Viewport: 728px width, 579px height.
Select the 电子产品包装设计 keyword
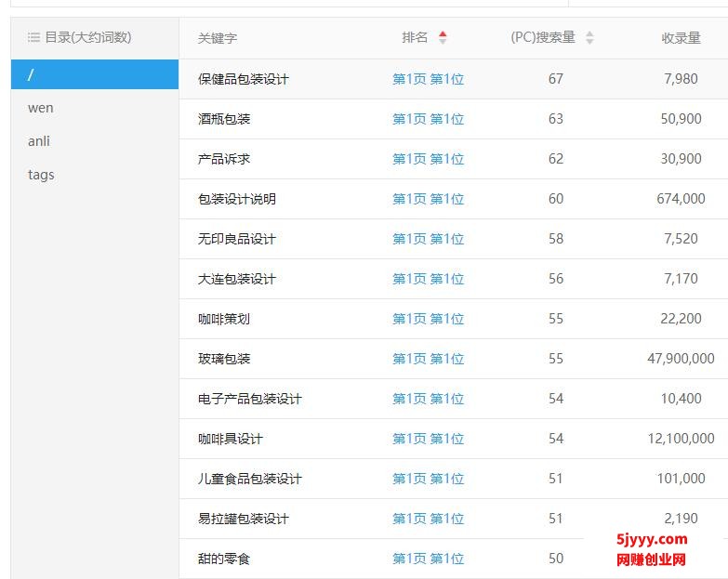click(x=250, y=399)
